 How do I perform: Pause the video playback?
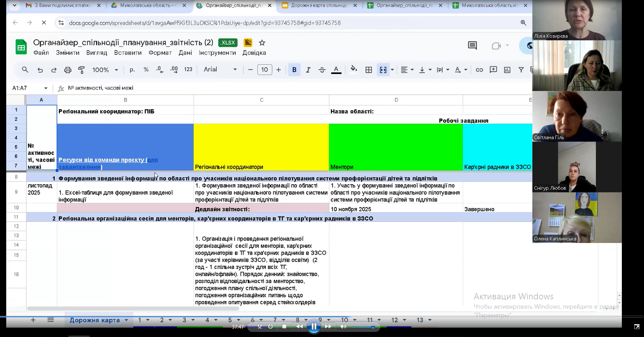click(x=314, y=327)
